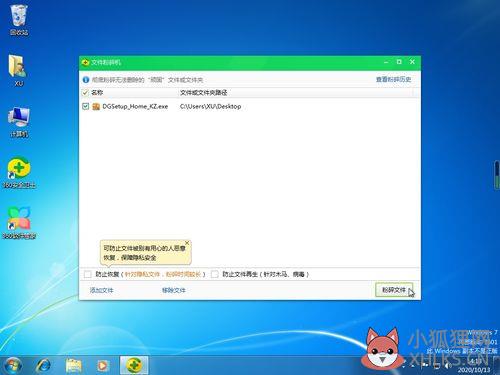
Task: Open Windows Explorer from taskbar
Action: pyautogui.click(x=73, y=366)
